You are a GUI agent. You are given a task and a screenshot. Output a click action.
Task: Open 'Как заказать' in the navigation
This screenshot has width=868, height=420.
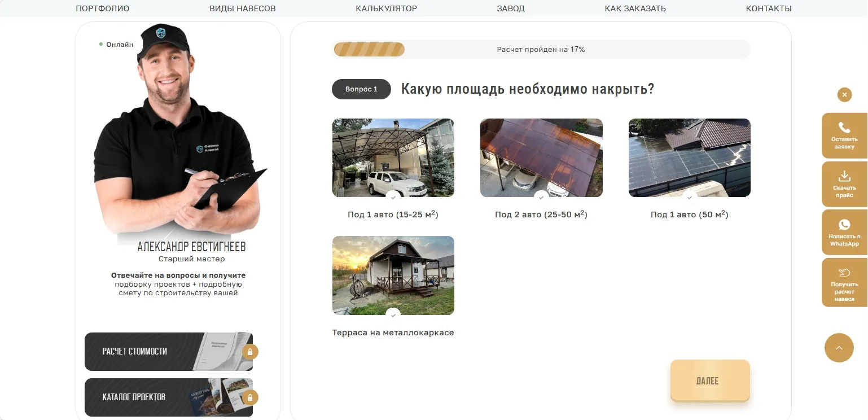click(635, 8)
